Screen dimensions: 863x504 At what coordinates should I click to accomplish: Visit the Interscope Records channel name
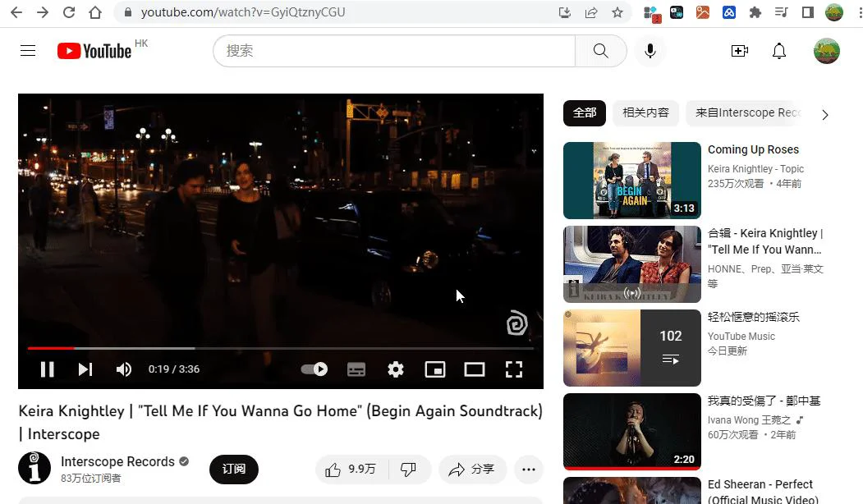pos(117,461)
